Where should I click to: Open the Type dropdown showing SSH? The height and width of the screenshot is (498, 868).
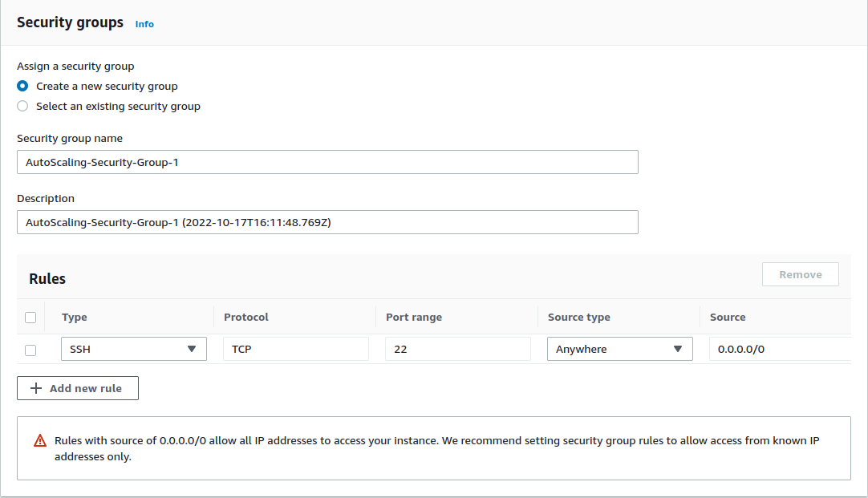point(134,349)
